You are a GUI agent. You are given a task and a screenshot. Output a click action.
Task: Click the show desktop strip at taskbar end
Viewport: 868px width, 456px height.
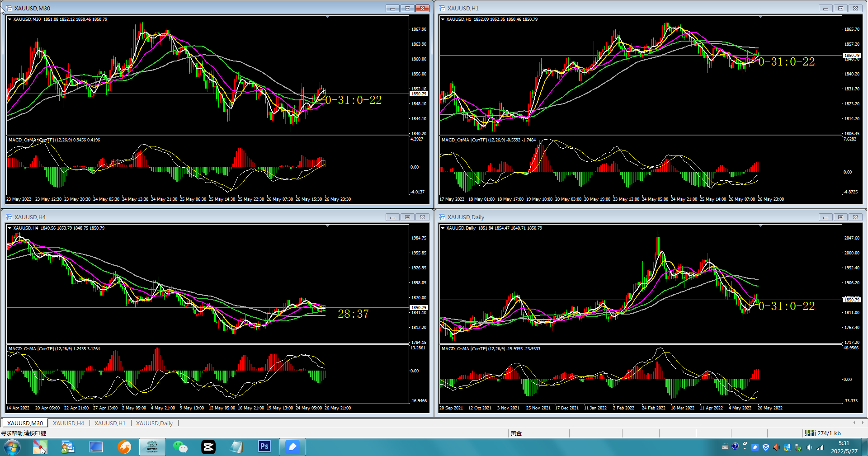864,447
